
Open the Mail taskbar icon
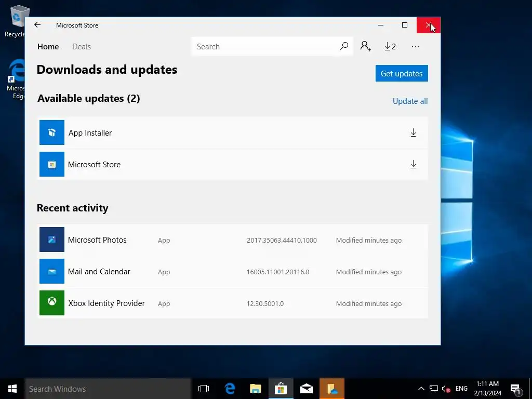click(307, 389)
